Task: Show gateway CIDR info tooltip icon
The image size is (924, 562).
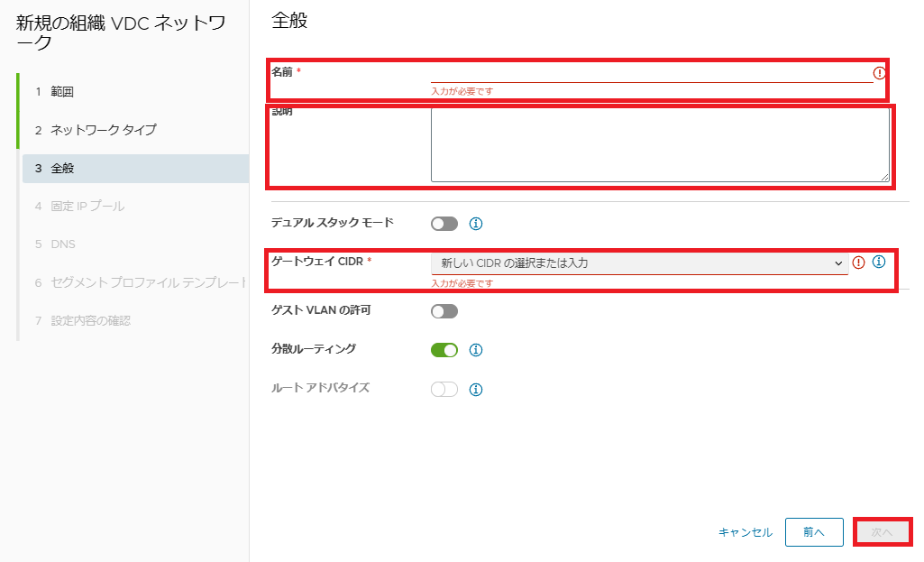Action: click(x=879, y=263)
